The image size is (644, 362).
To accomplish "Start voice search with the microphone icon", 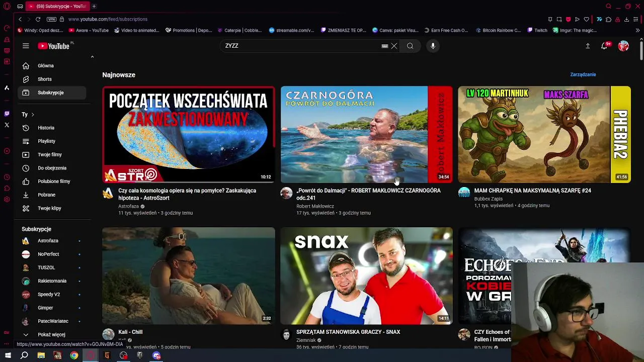I will click(433, 46).
